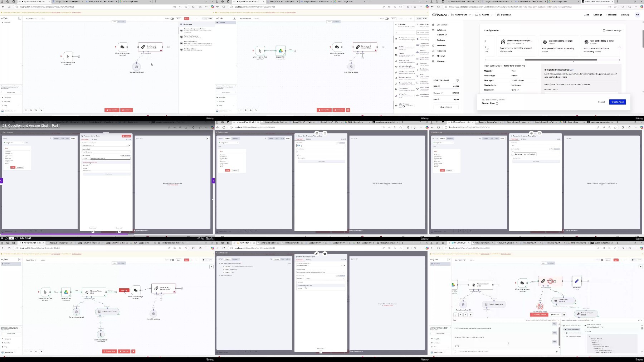Select the Edit Fields node in the bottom-right frame
644x362 pixels.
577,281
